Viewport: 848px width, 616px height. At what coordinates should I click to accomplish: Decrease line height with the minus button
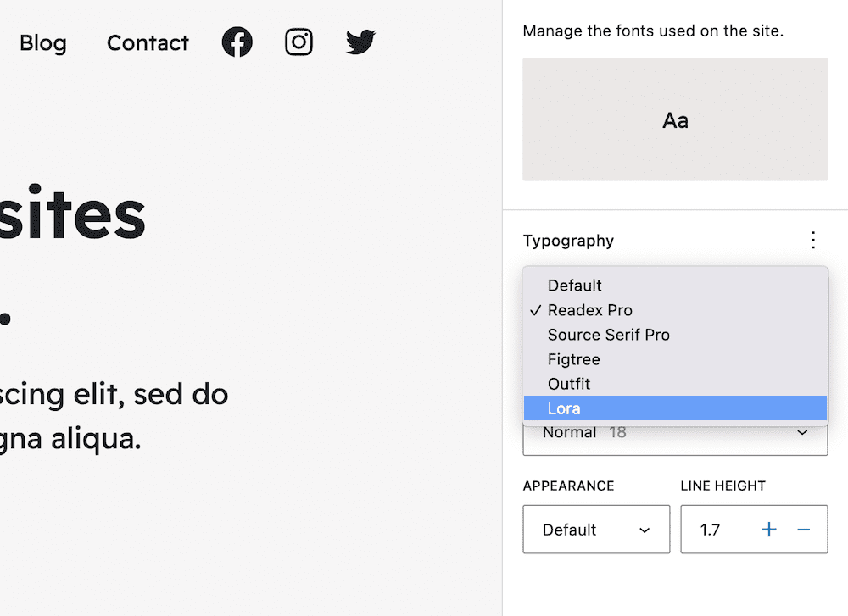[x=803, y=529]
